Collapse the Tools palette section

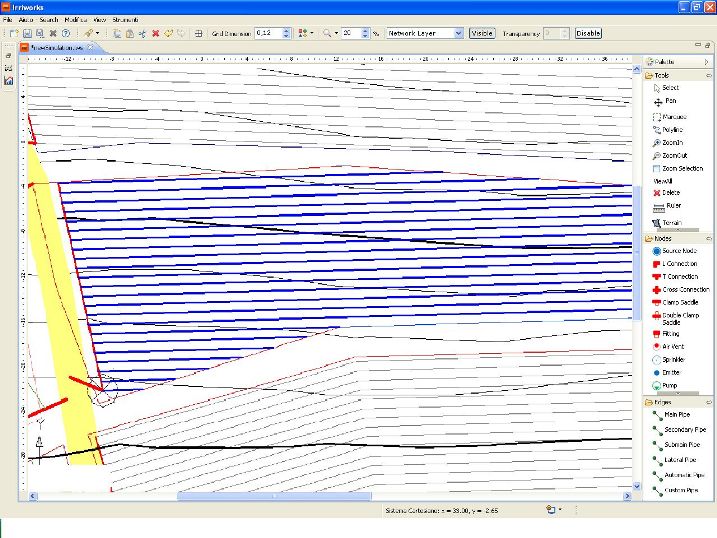pyautogui.click(x=708, y=75)
